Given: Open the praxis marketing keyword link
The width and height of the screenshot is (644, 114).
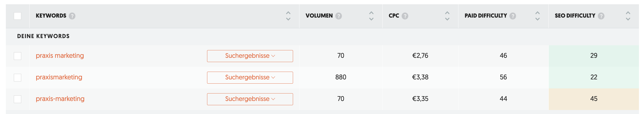Looking at the screenshot, I should 60,56.
